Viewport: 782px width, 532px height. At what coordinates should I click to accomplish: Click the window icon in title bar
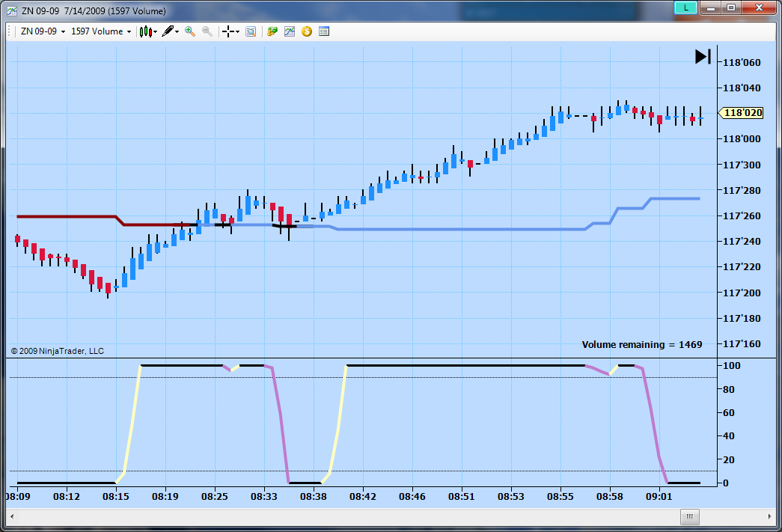(12, 10)
